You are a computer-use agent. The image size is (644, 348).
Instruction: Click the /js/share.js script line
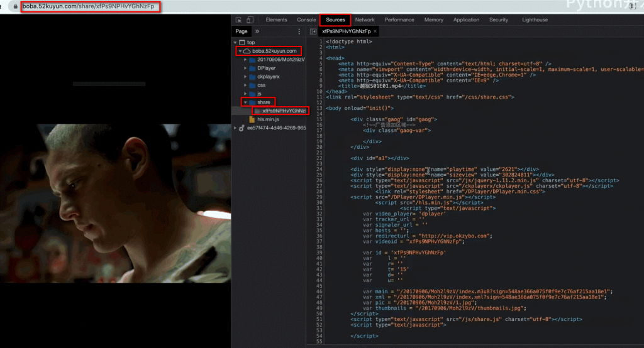[x=466, y=319]
